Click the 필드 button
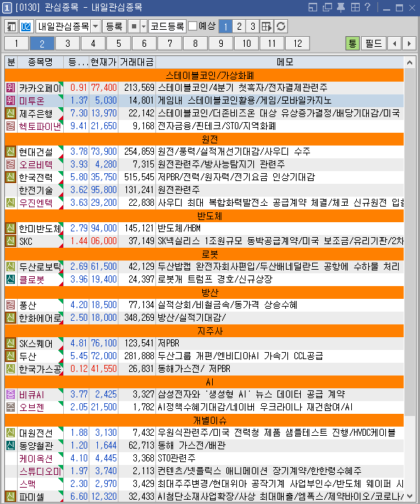 (374, 43)
